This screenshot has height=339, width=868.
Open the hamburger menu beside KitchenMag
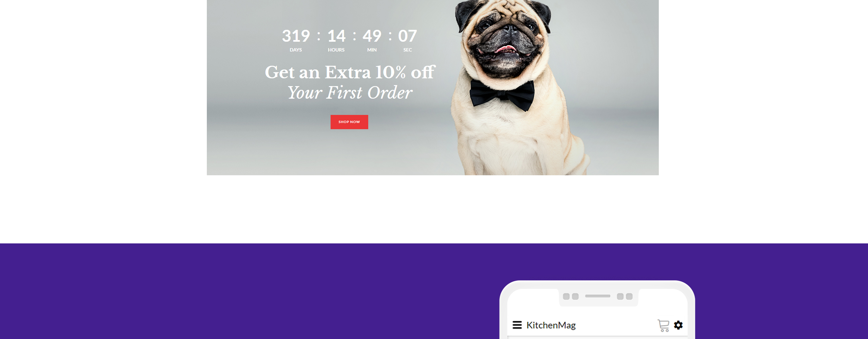[x=517, y=325]
